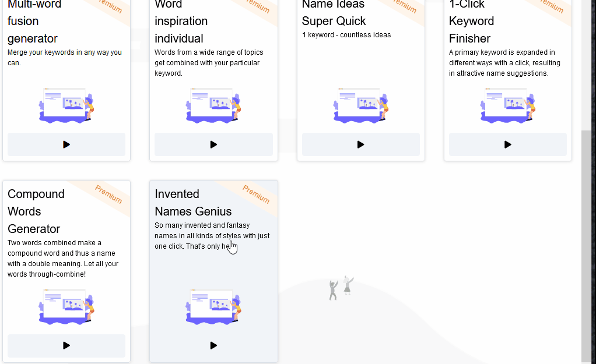
Task: Click Premium ribbon on Compound Words Generator
Action: point(109,195)
